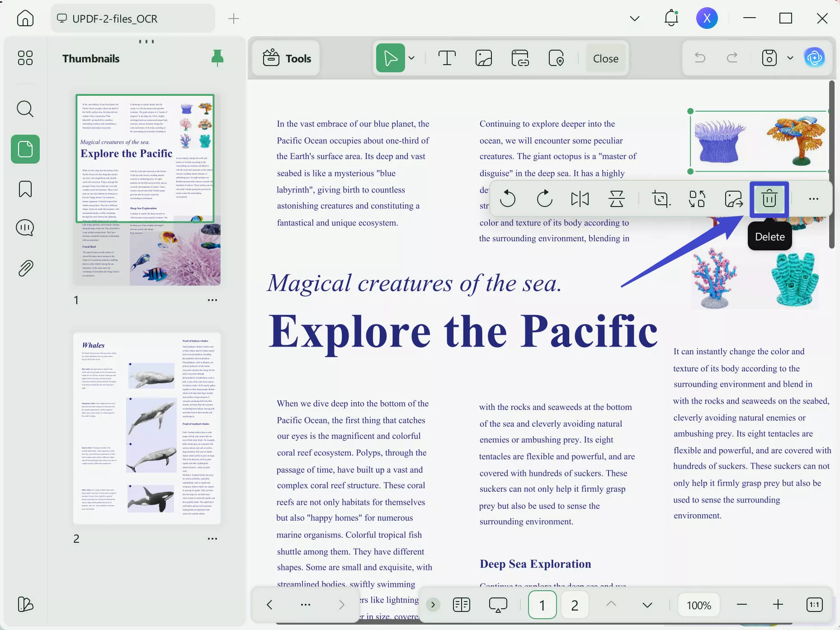Select the Text editing tool
Image resolution: width=840 pixels, height=630 pixels.
coord(447,58)
